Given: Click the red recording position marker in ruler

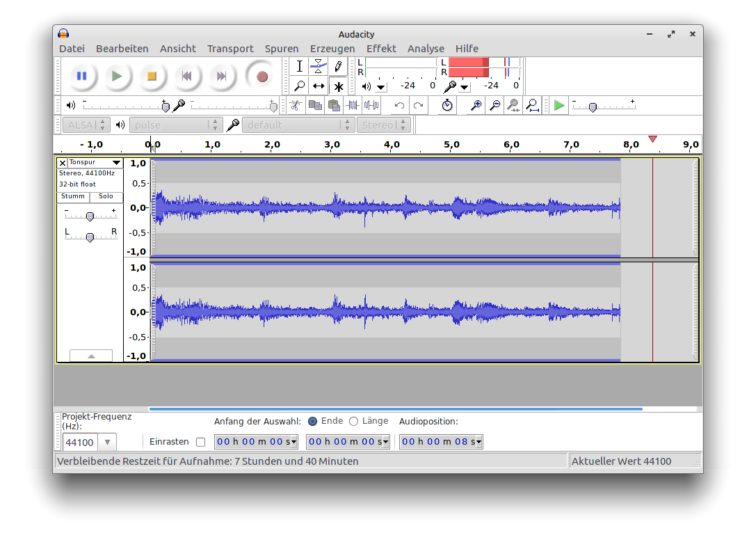Looking at the screenshot, I should (x=652, y=139).
